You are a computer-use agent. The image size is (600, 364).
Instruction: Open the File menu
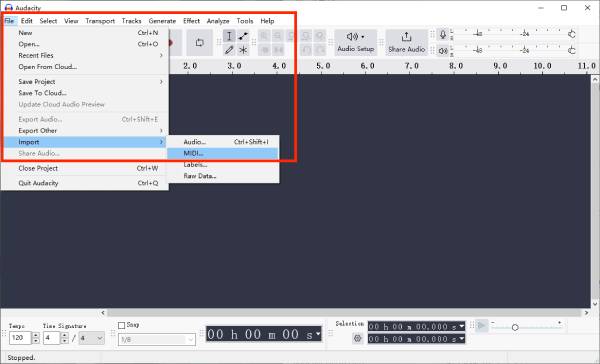click(9, 21)
